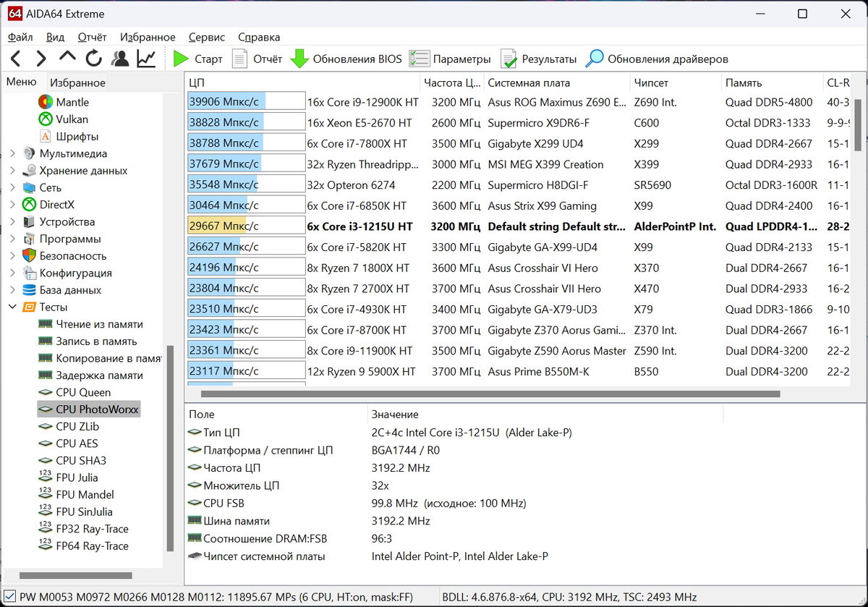Click the results table horizontal scrollbar
Viewport: 868px width, 607px height.
click(490, 394)
